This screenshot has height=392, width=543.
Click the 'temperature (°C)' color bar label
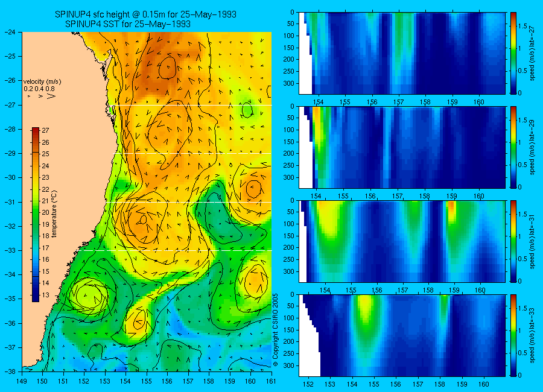tap(54, 214)
